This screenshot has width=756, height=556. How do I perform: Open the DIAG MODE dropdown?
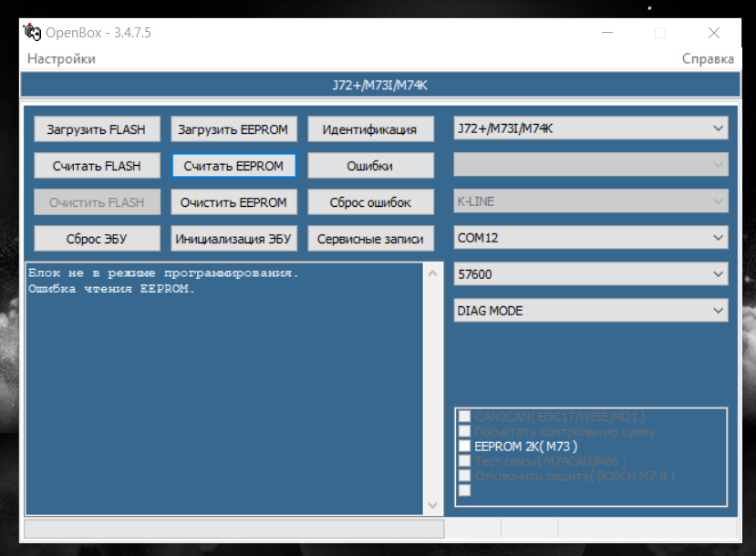pos(591,311)
